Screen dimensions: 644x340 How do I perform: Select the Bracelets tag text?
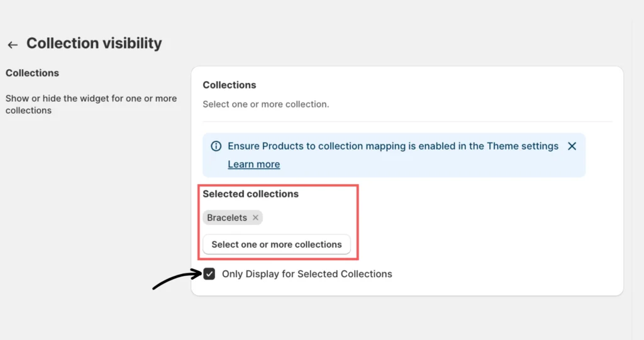[x=227, y=217]
